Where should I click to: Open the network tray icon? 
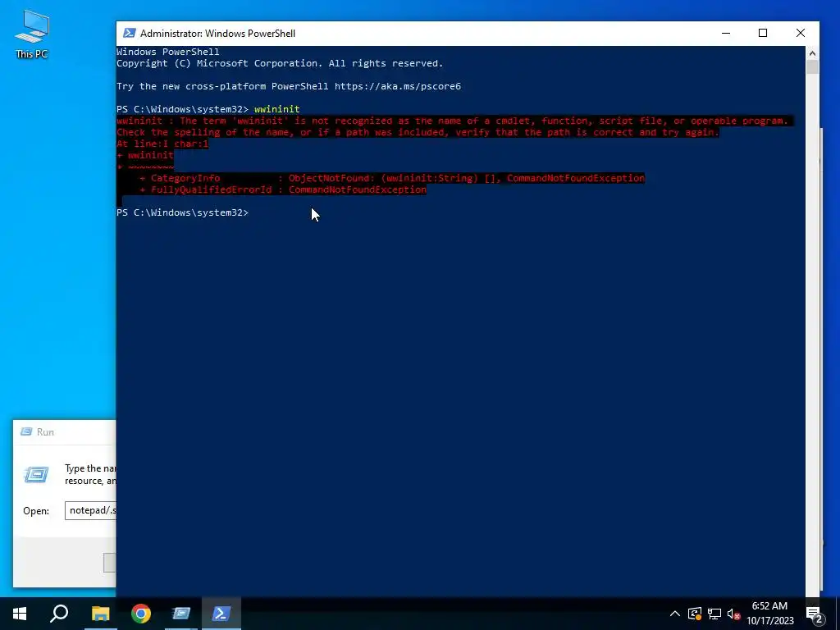pyautogui.click(x=714, y=614)
